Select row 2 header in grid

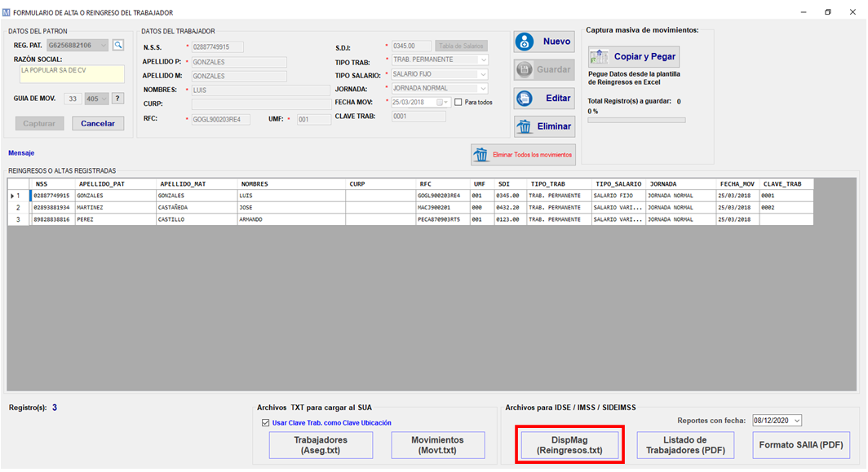(19, 208)
